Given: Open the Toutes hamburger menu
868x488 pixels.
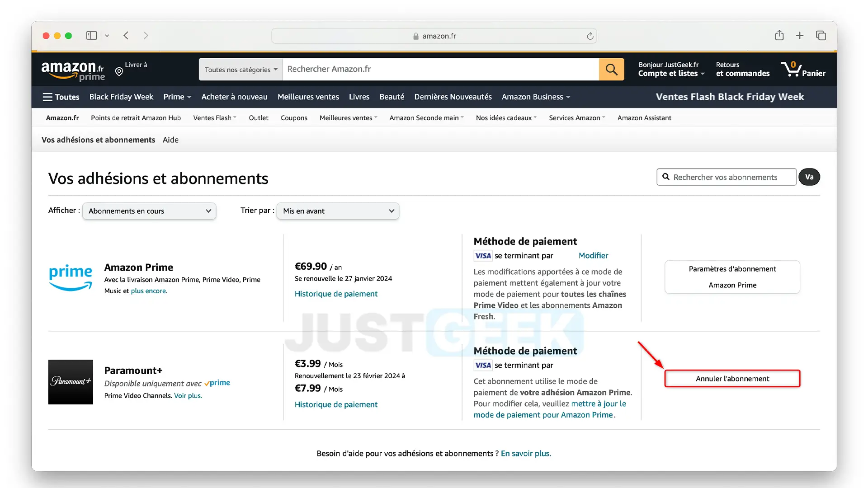Looking at the screenshot, I should (x=61, y=97).
